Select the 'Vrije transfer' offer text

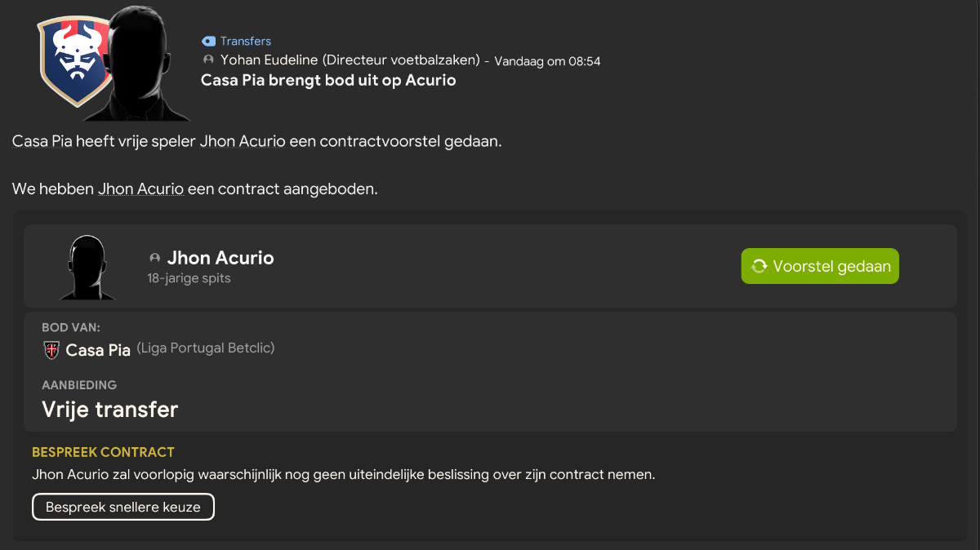point(109,410)
